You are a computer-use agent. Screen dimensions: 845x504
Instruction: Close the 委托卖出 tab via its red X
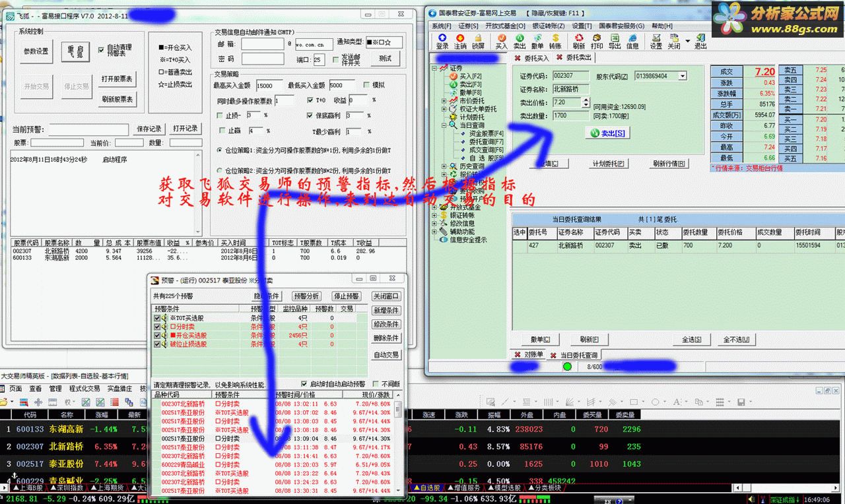point(559,58)
